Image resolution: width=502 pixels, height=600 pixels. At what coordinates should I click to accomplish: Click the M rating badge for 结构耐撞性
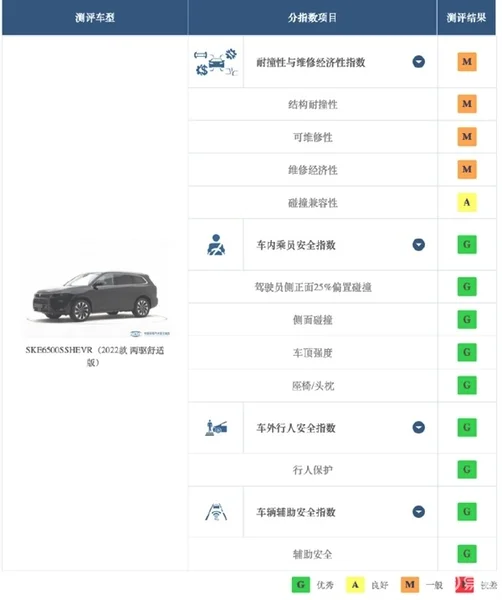tap(467, 104)
